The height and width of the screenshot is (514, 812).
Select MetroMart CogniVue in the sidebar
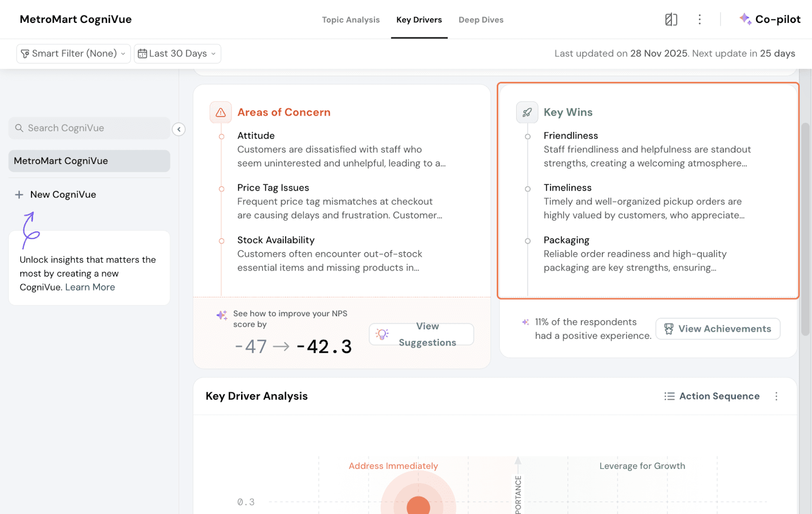tap(89, 161)
